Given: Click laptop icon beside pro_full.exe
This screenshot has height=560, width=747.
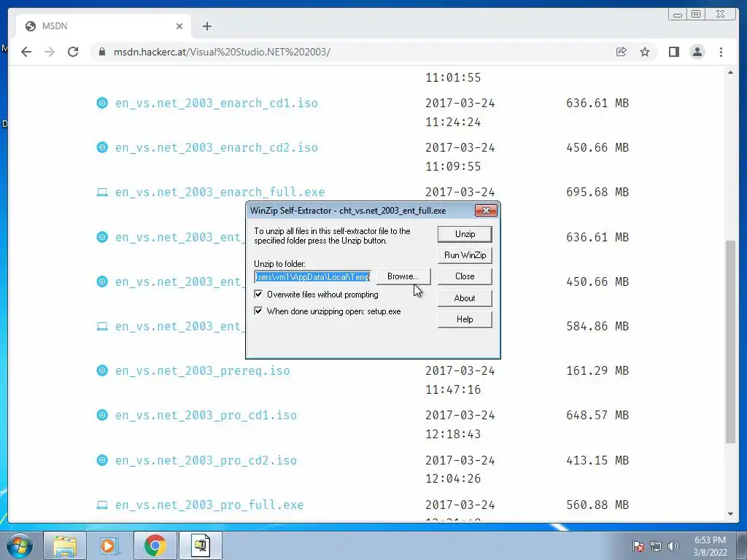Looking at the screenshot, I should pos(102,505).
